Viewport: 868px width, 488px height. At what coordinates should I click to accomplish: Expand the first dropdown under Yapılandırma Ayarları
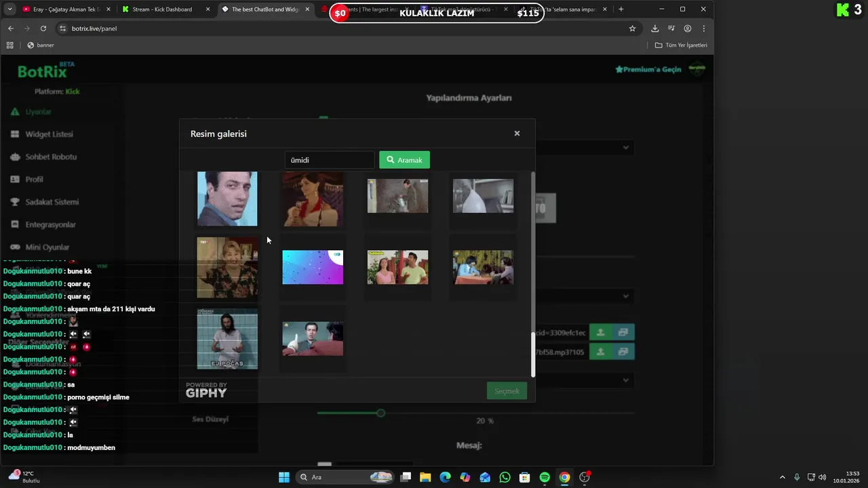click(x=583, y=147)
